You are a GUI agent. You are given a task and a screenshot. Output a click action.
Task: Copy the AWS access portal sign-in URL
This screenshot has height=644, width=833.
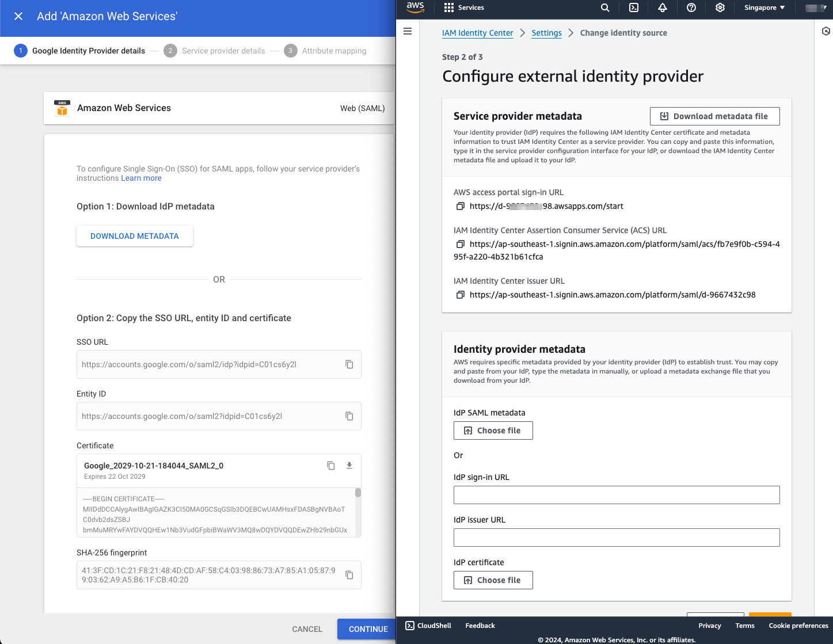[461, 206]
